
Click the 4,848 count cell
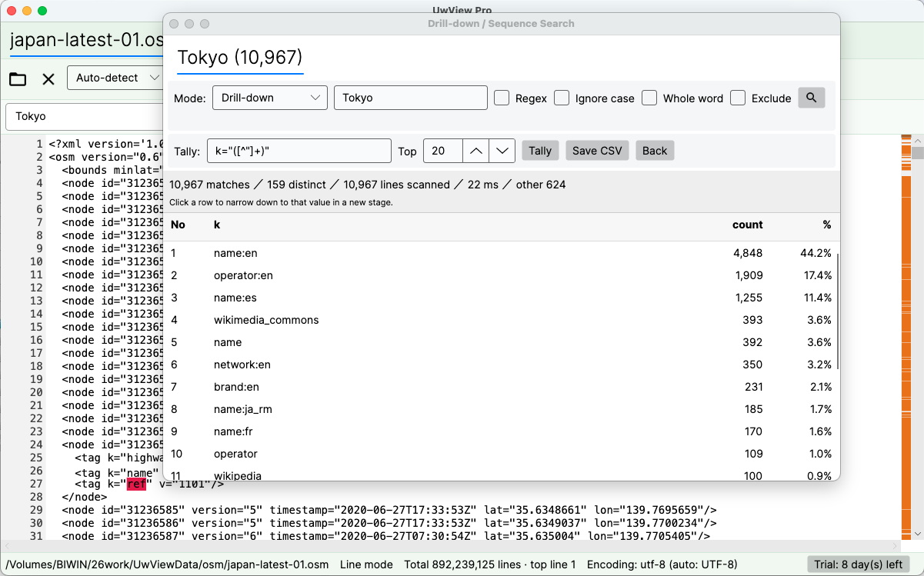pos(748,253)
